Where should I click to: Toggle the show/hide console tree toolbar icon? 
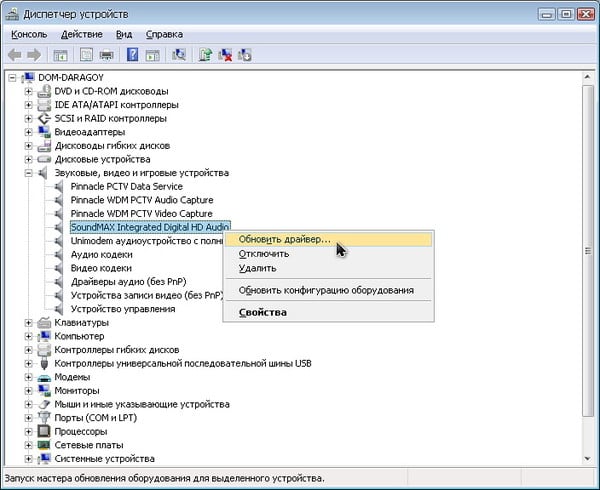[60, 55]
